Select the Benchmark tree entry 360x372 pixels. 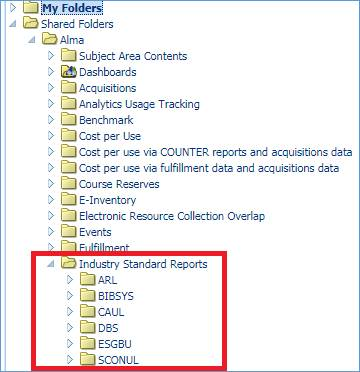(x=106, y=120)
